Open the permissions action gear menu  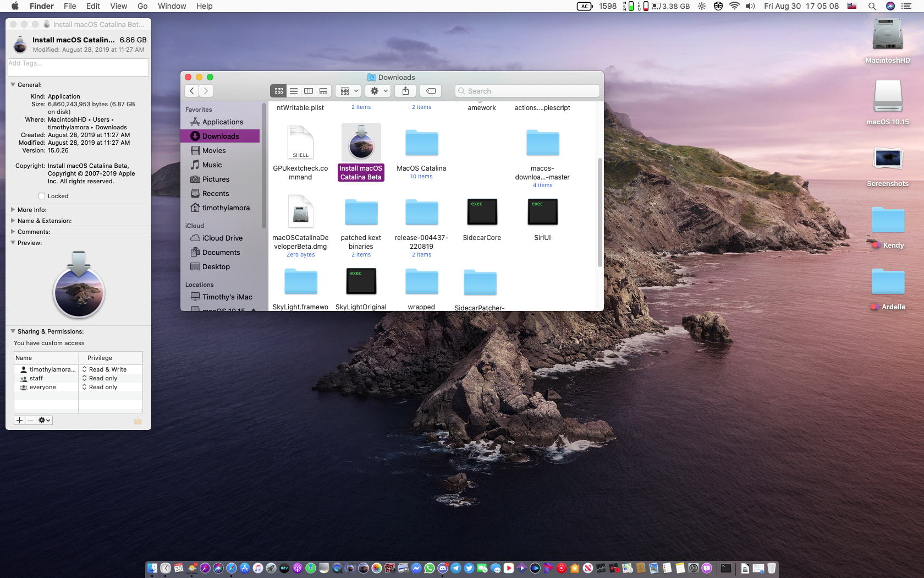click(x=45, y=420)
